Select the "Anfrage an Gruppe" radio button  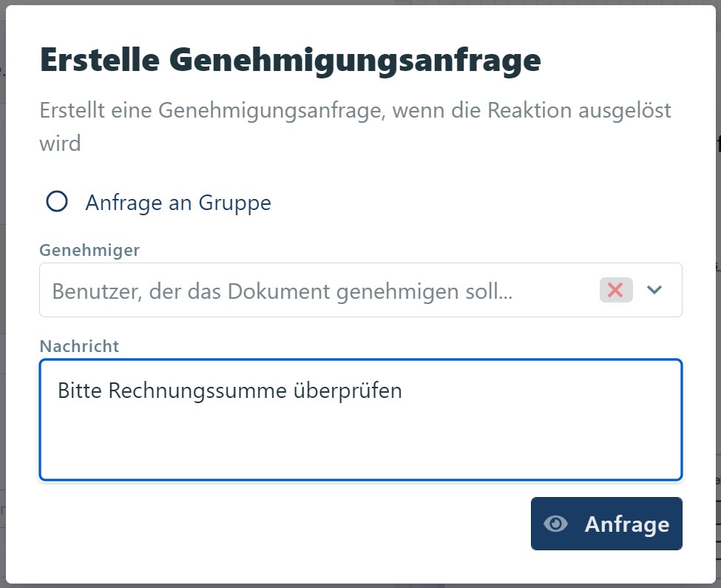coord(57,201)
